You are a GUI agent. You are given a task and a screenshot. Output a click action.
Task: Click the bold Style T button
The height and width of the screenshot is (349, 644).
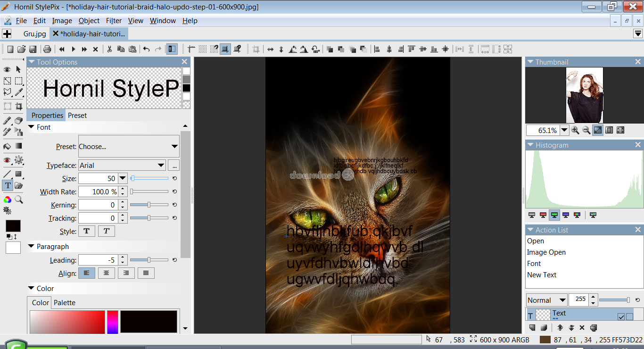pyautogui.click(x=86, y=231)
